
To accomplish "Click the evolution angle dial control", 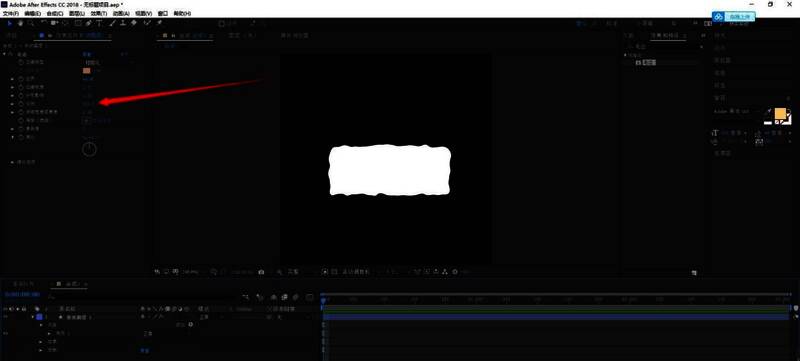I will (x=89, y=149).
